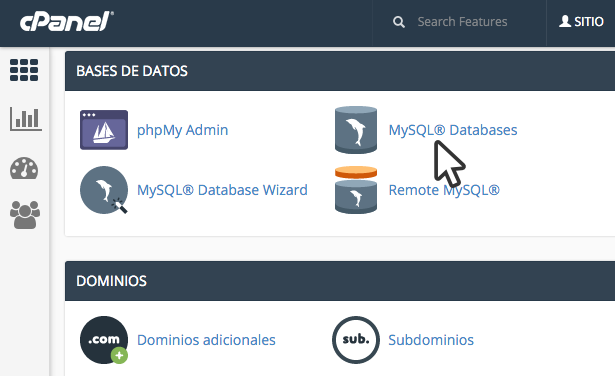Follow the MySQL® Databases link
Screen dimensions: 615x376
coord(453,130)
